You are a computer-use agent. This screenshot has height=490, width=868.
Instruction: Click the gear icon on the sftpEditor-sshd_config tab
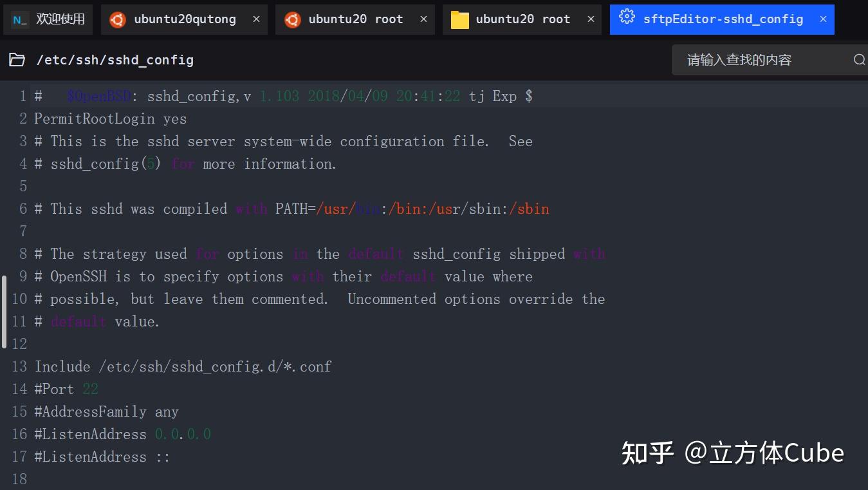(x=627, y=17)
